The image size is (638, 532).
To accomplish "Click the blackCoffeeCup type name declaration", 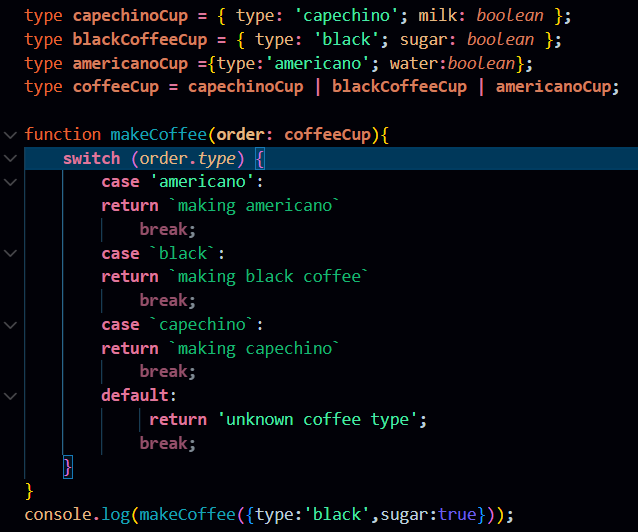I will click(x=140, y=40).
